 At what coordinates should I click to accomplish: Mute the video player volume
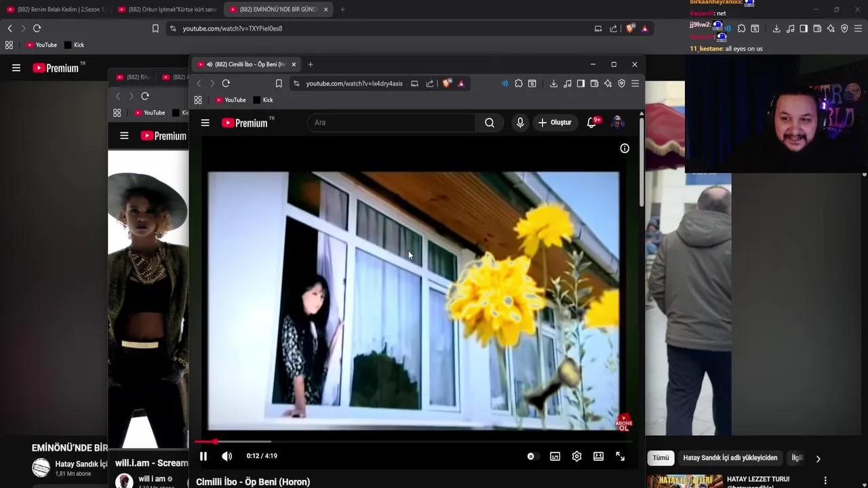click(227, 456)
